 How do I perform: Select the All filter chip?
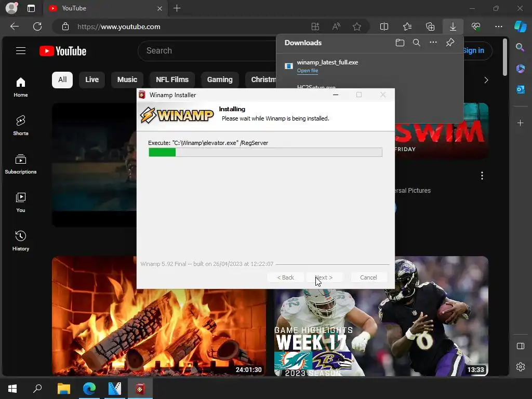tap(62, 79)
